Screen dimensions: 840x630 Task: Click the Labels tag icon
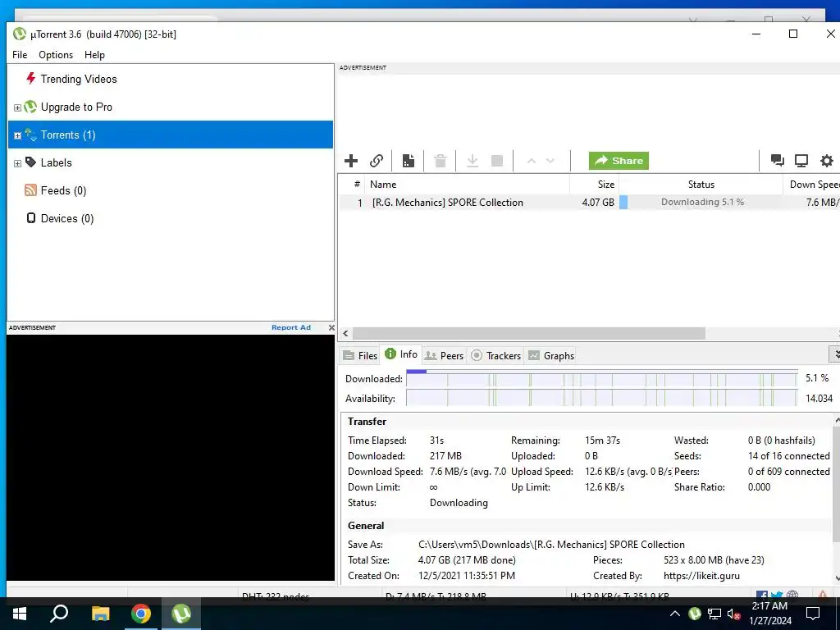tap(30, 162)
